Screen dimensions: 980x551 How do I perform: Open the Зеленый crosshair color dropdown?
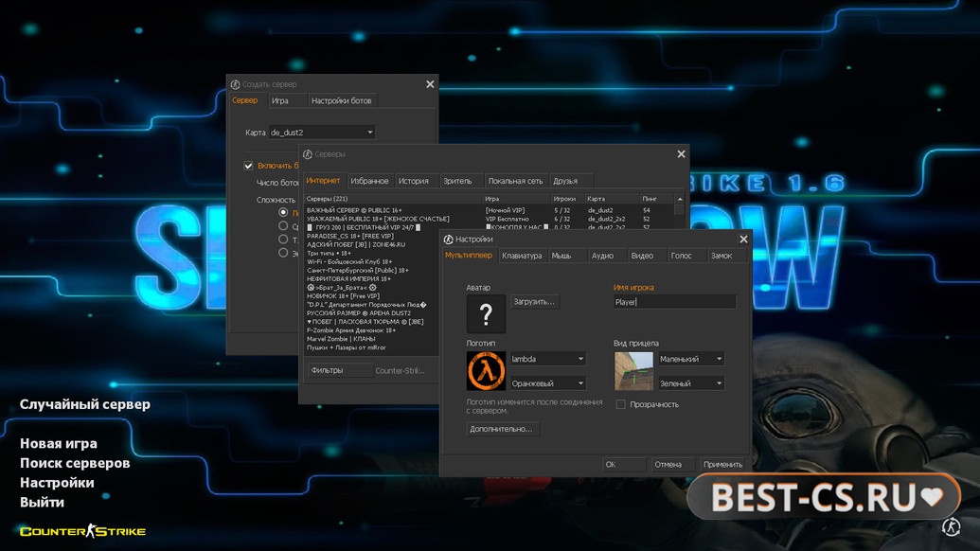click(x=690, y=382)
